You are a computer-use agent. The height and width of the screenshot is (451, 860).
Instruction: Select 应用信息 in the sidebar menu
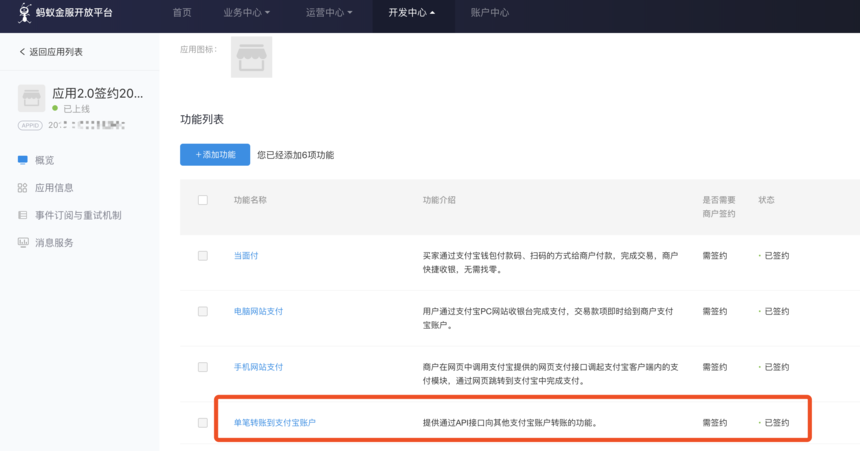click(54, 188)
